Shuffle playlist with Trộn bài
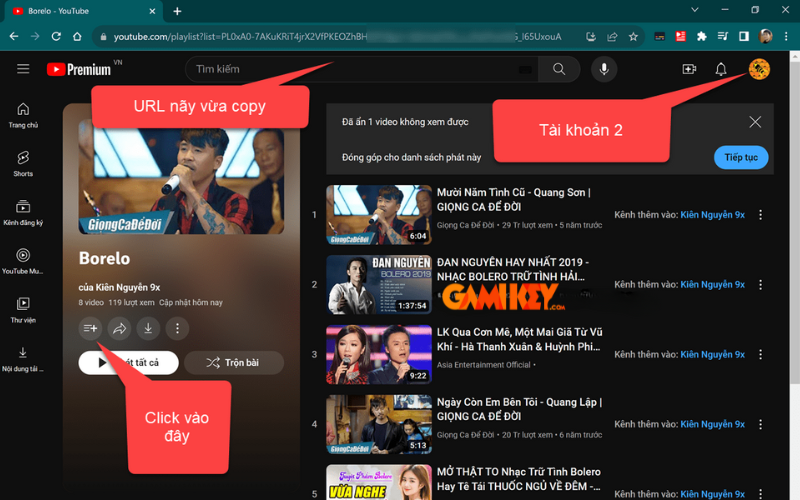The image size is (800, 500). 234,363
